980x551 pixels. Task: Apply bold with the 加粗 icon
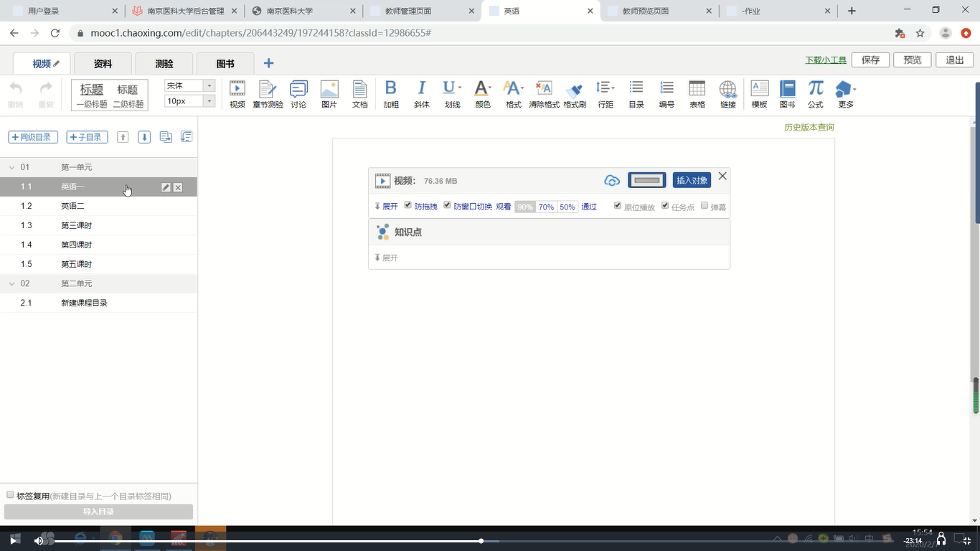coord(391,94)
